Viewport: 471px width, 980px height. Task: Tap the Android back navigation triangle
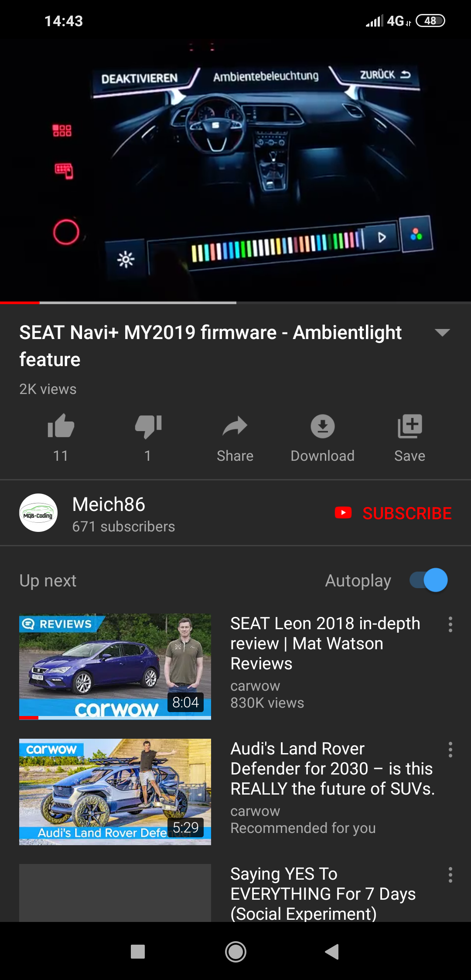[x=332, y=952]
